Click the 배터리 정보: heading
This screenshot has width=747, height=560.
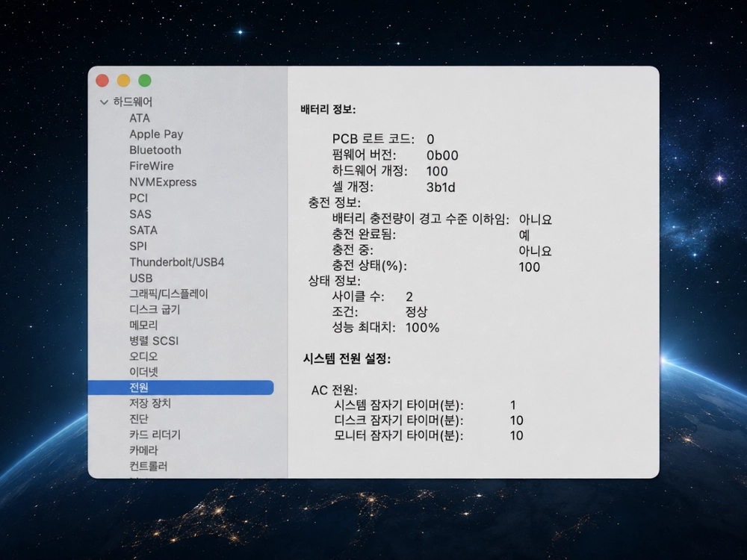pos(328,110)
